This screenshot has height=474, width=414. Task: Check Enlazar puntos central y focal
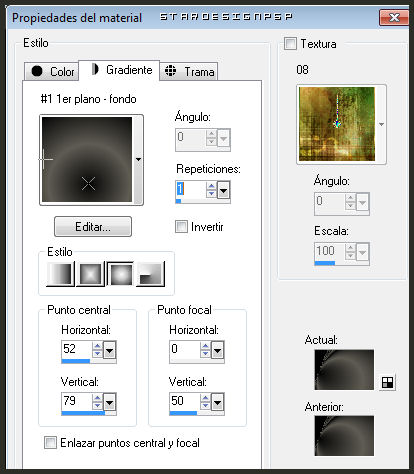click(x=50, y=443)
